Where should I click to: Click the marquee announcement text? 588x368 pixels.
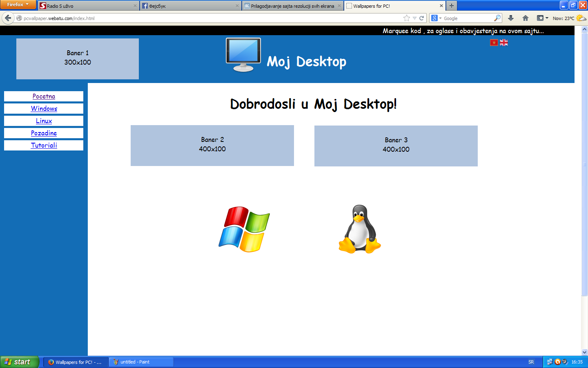pos(463,31)
